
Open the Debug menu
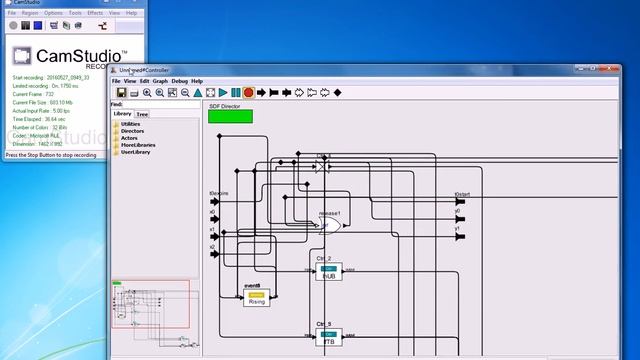[180, 81]
